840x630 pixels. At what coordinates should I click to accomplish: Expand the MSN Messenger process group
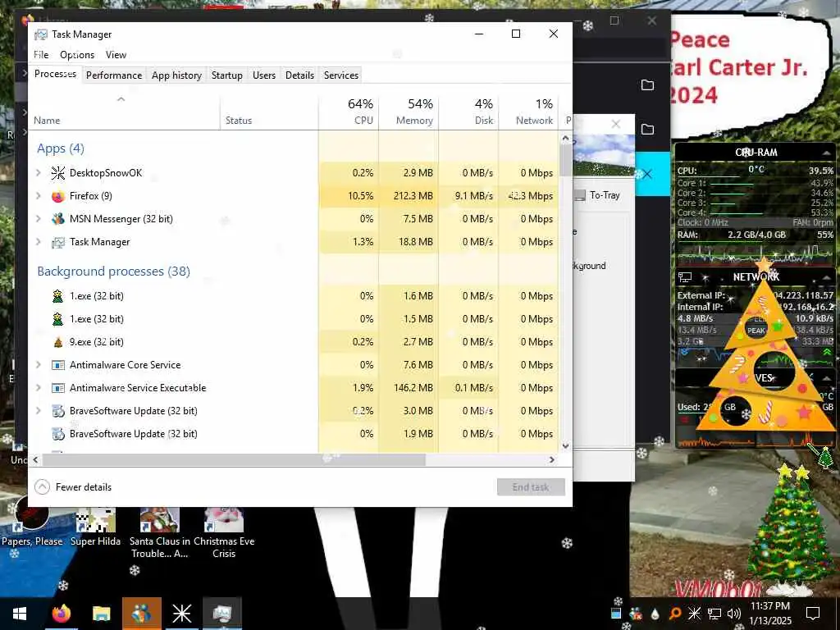[38, 219]
